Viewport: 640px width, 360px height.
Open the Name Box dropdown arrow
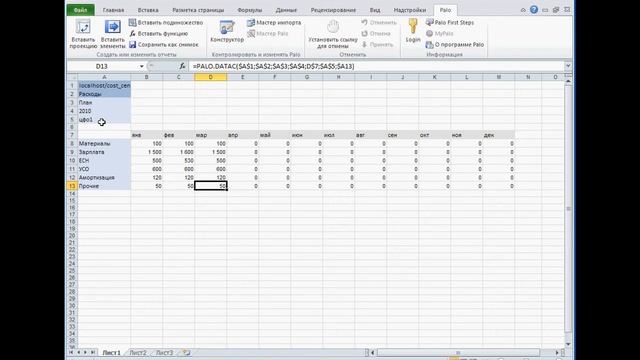click(142, 66)
